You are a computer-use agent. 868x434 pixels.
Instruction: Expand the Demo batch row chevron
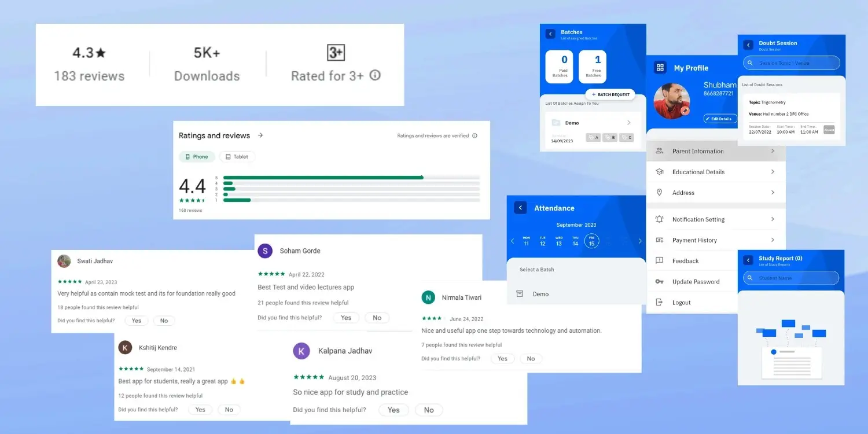point(629,123)
